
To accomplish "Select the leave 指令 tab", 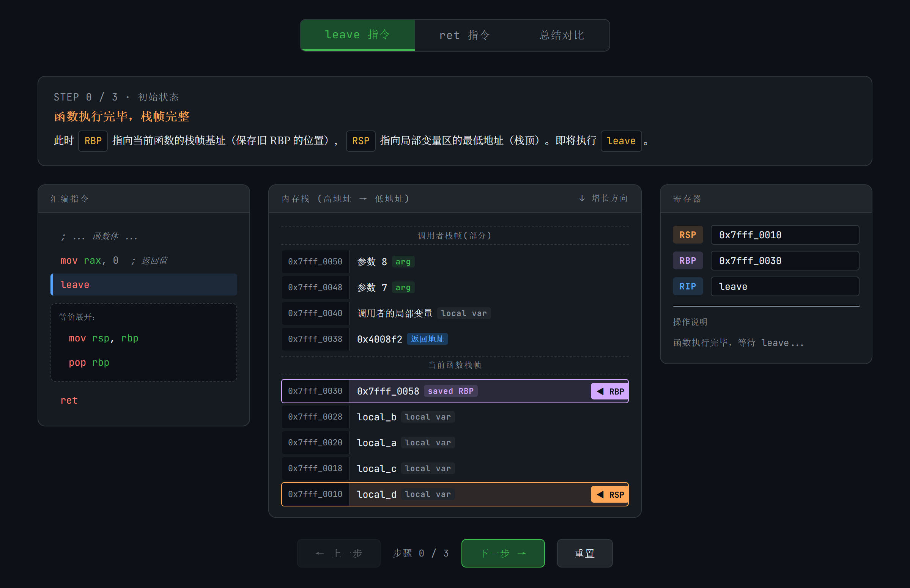I will [357, 35].
